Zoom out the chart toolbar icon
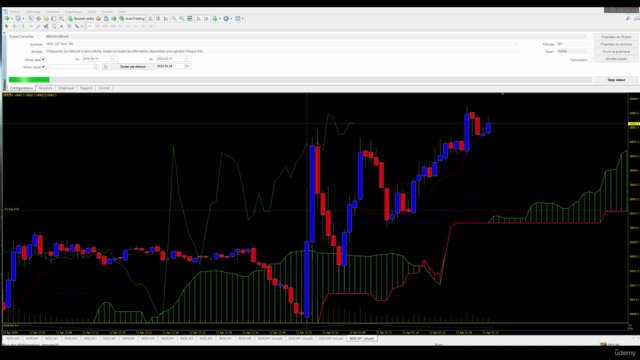Viewport: 640px width, 360px height. [x=182, y=19]
